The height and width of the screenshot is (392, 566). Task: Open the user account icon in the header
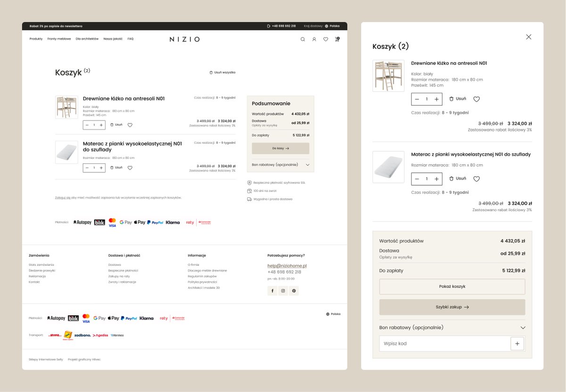[x=314, y=39]
